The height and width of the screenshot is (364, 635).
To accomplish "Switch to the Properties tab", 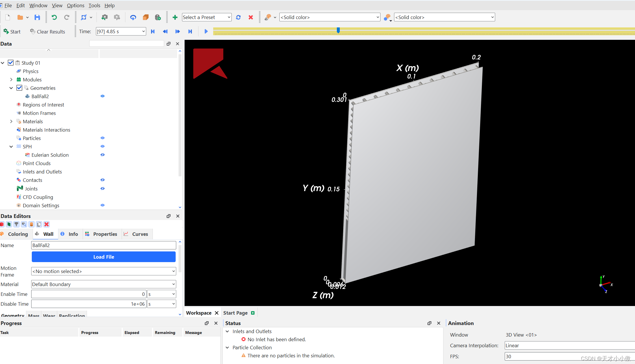I will (105, 234).
